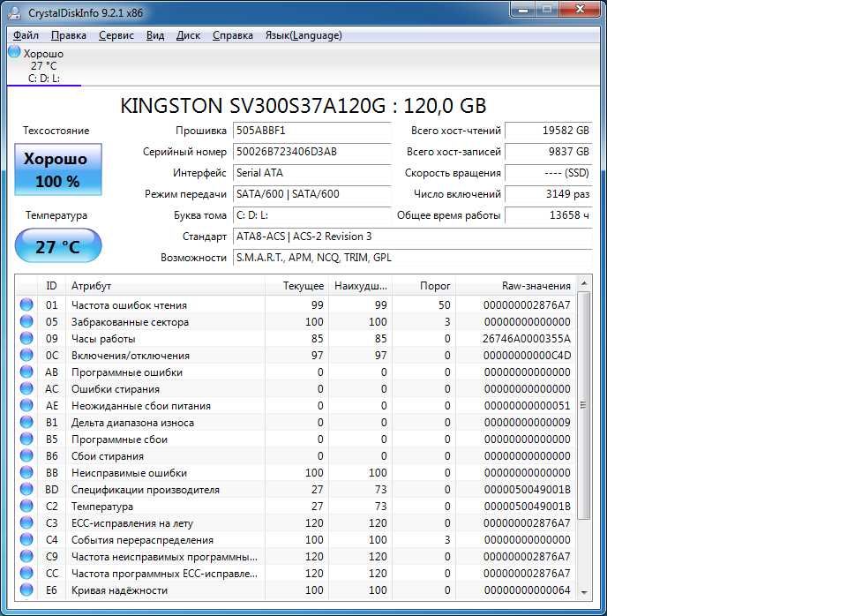Screen dimensions: 847x616
Task: Click the status orb for attribute C9
Action: pyautogui.click(x=26, y=556)
